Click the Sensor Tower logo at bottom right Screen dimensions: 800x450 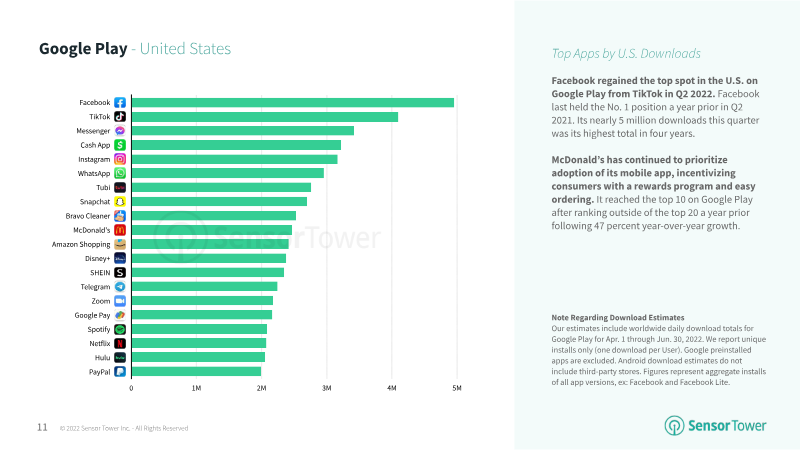point(716,425)
